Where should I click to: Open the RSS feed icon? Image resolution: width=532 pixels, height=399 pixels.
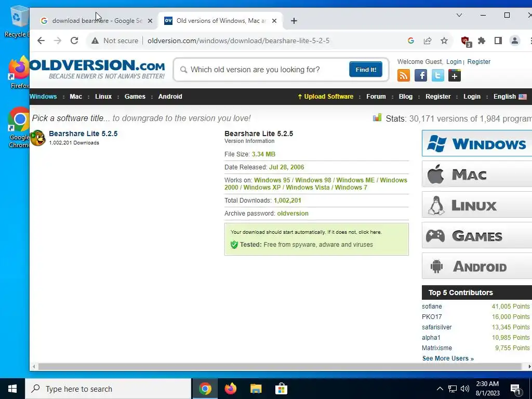404,75
